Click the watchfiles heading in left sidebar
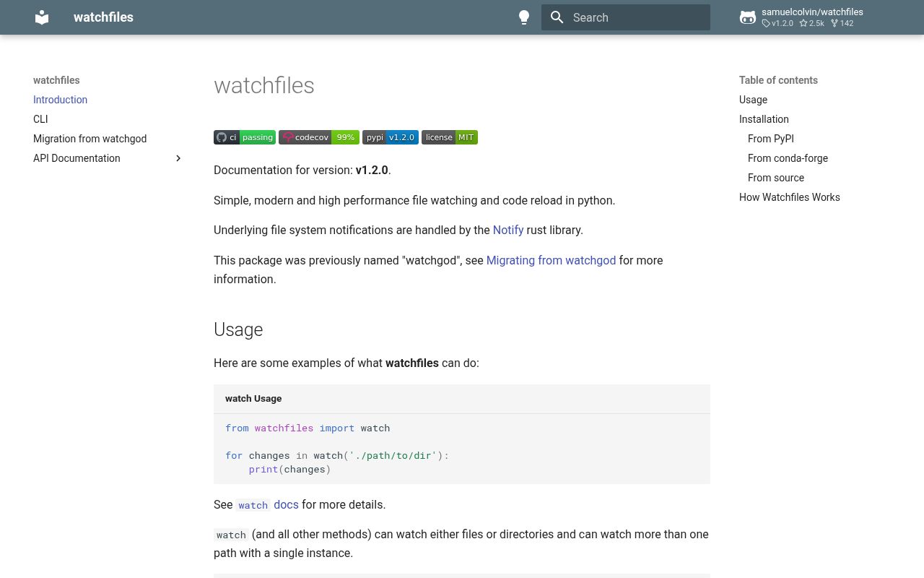Screen dimensions: 924x578 [56, 80]
